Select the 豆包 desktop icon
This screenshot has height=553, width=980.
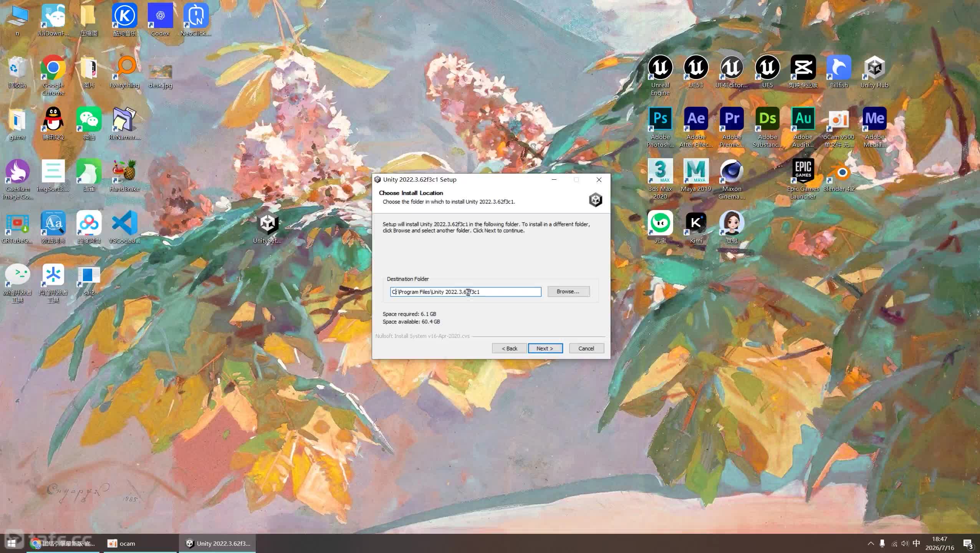732,228
